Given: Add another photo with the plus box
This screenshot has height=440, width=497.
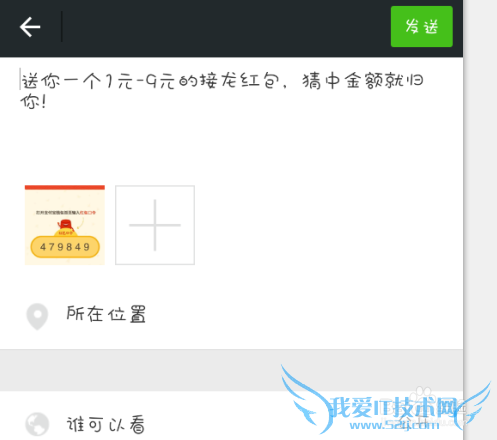Looking at the screenshot, I should (x=155, y=225).
